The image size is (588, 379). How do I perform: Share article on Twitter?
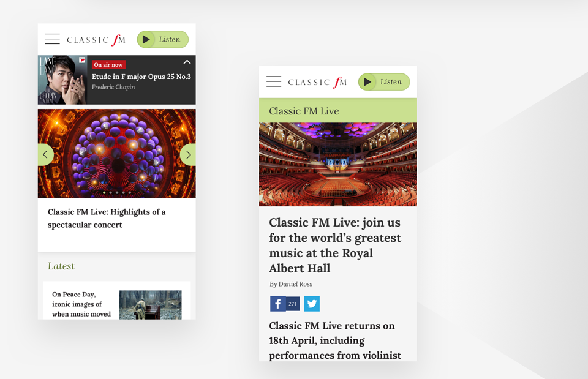click(x=312, y=304)
